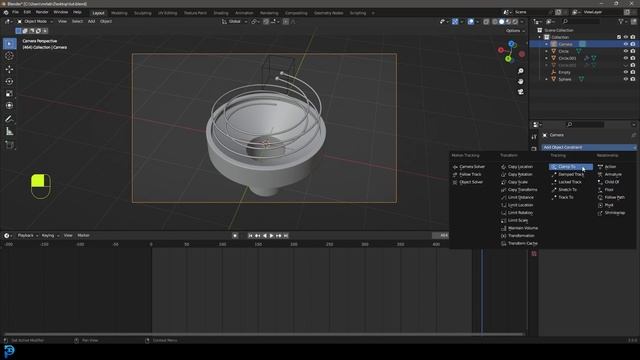Collapse the Collection tree in outliner
The image size is (640, 360).
(x=540, y=37)
